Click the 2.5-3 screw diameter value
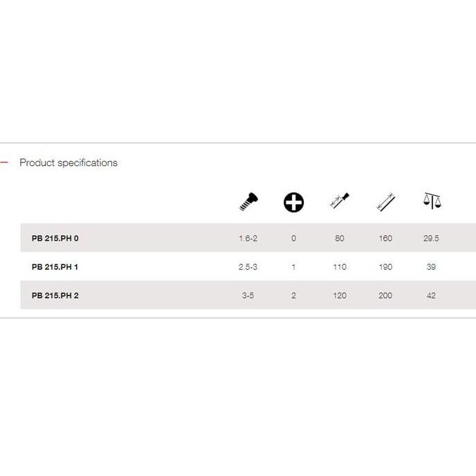The image size is (476, 476). pos(248,267)
